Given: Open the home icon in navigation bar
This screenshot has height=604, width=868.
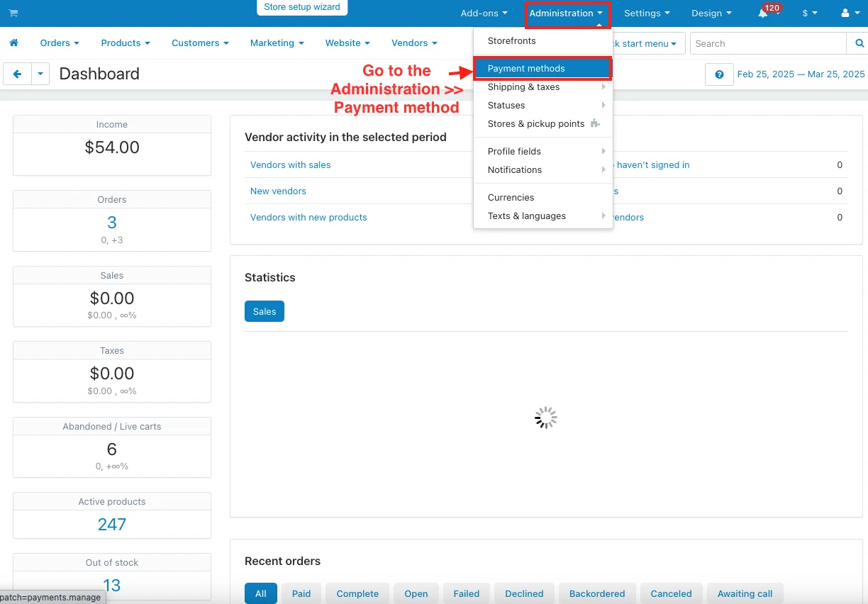Looking at the screenshot, I should click(x=13, y=43).
